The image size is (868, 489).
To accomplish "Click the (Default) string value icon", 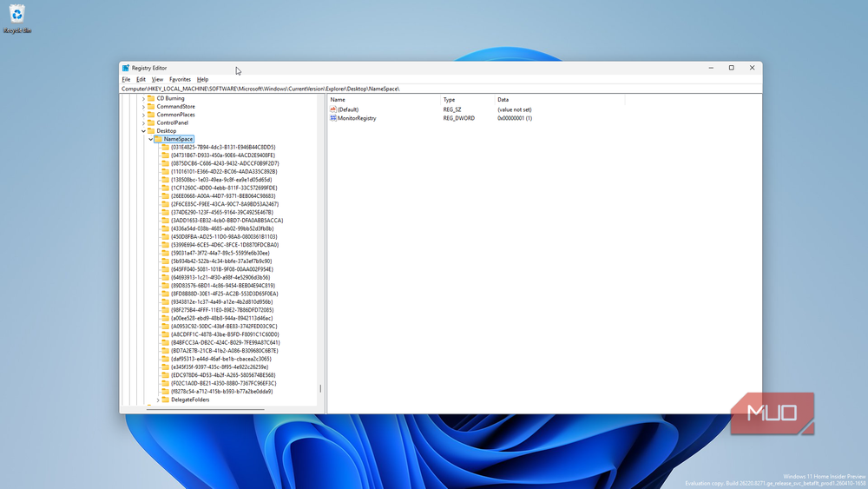I will coord(333,109).
